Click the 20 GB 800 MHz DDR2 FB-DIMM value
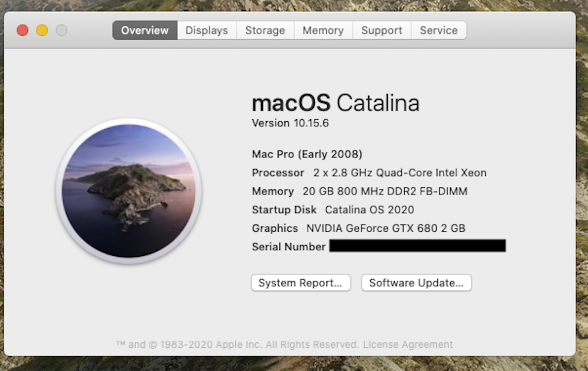588x371 pixels. 385,191
